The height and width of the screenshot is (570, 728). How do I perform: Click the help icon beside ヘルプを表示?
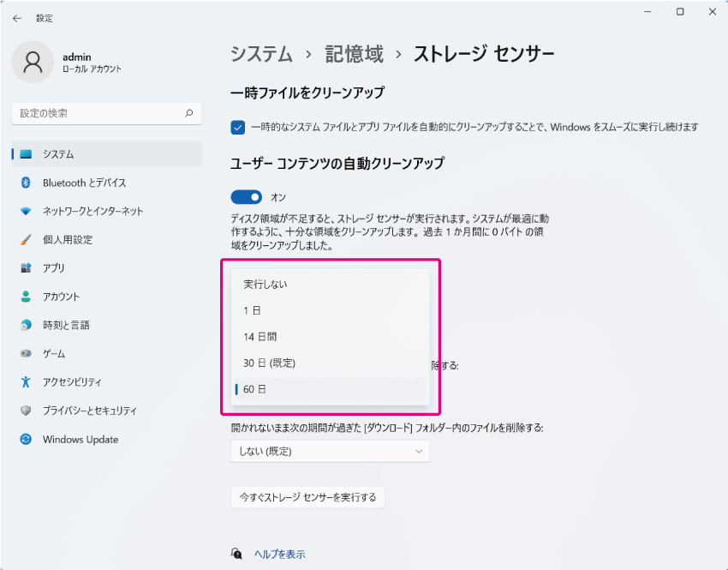tap(236, 553)
